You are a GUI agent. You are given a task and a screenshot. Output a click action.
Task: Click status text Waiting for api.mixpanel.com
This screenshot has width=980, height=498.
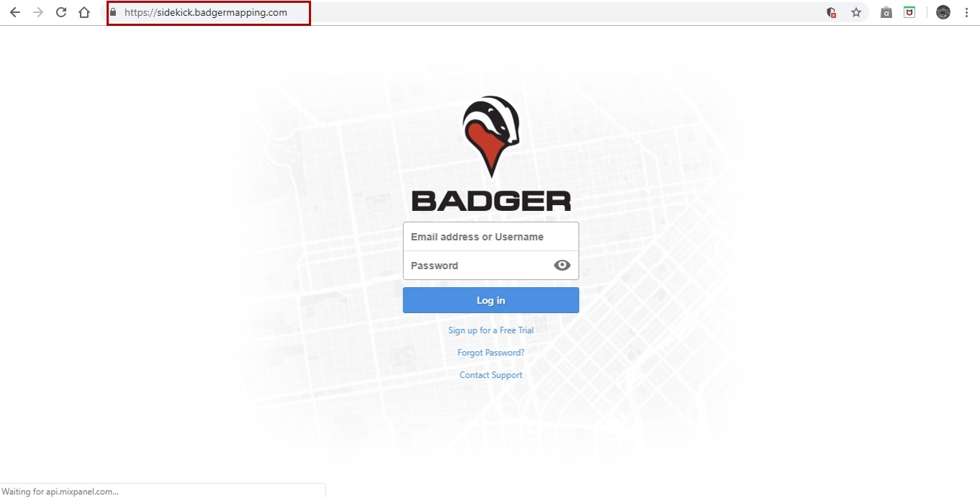pos(61,492)
